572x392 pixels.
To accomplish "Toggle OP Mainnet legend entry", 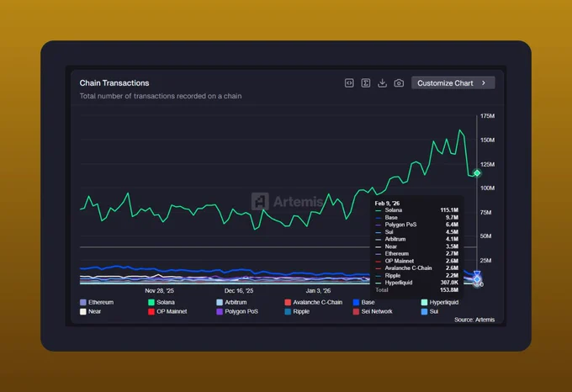I will pyautogui.click(x=167, y=311).
